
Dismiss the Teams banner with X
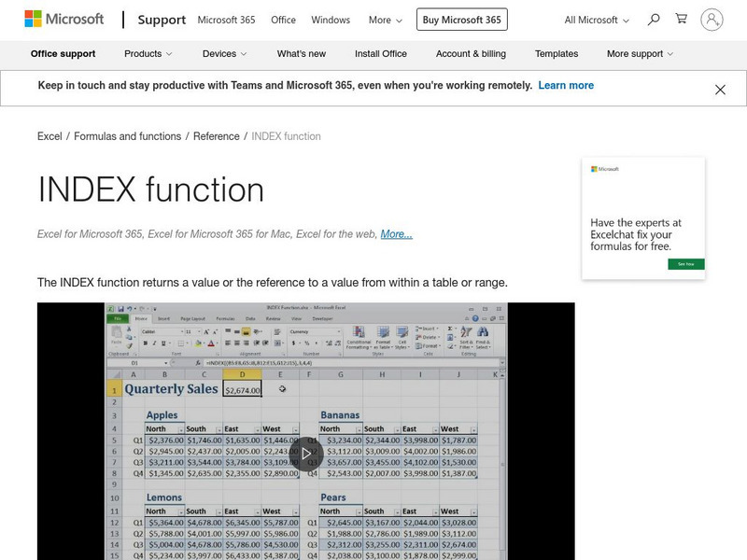[720, 90]
